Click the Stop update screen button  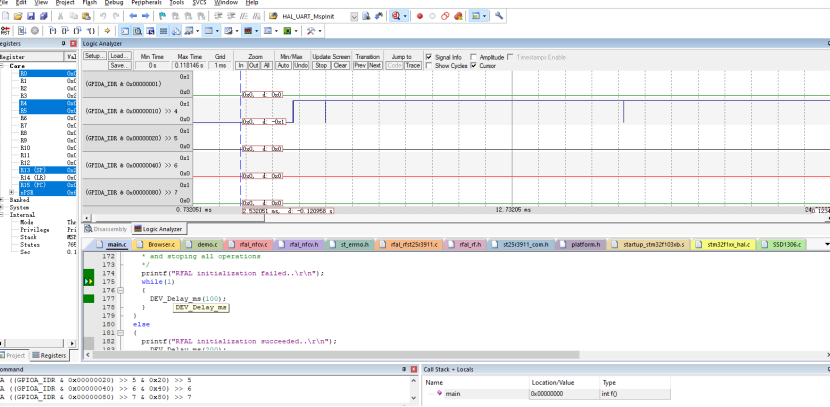(321, 65)
